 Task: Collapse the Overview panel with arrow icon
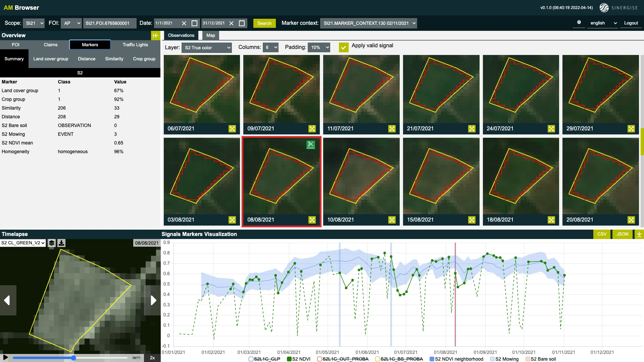155,36
